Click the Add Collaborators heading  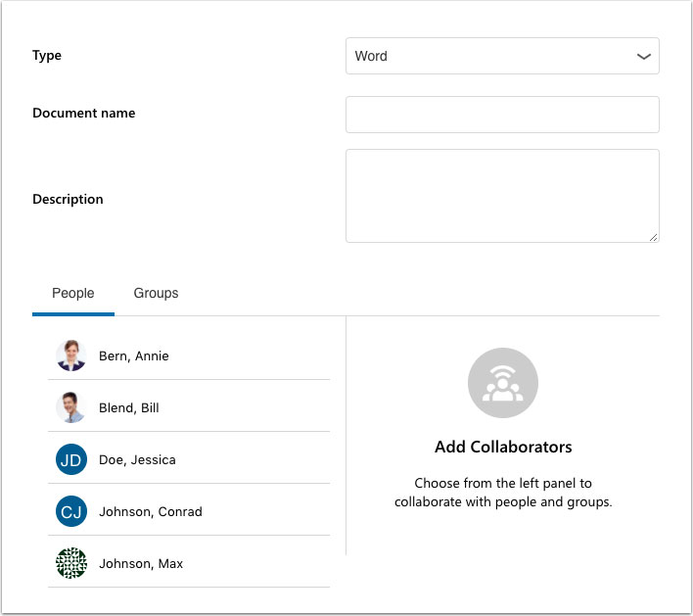(503, 447)
